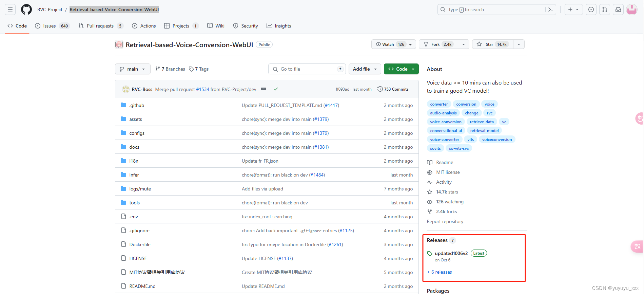Open the command palette icon
This screenshot has width=644, height=294.
click(551, 10)
